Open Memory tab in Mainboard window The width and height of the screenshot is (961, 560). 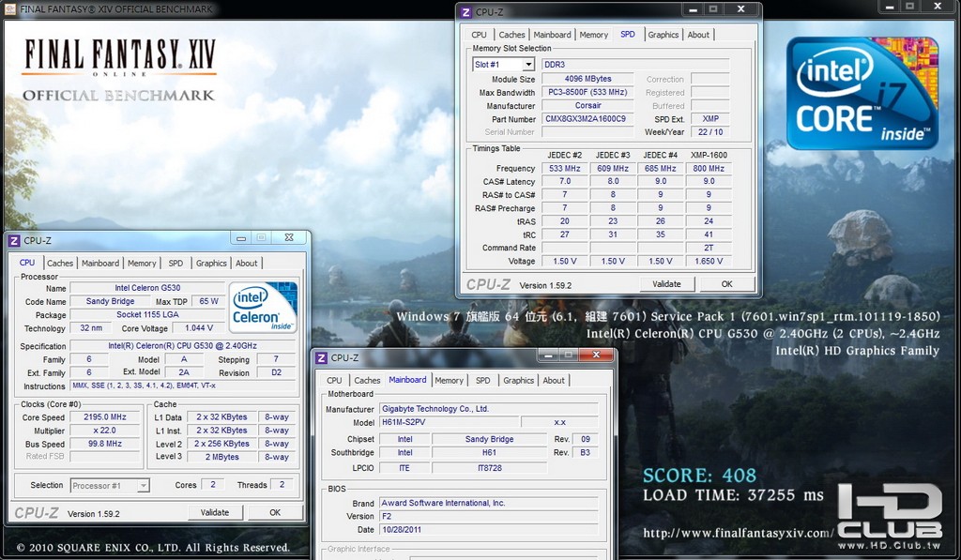pyautogui.click(x=450, y=381)
